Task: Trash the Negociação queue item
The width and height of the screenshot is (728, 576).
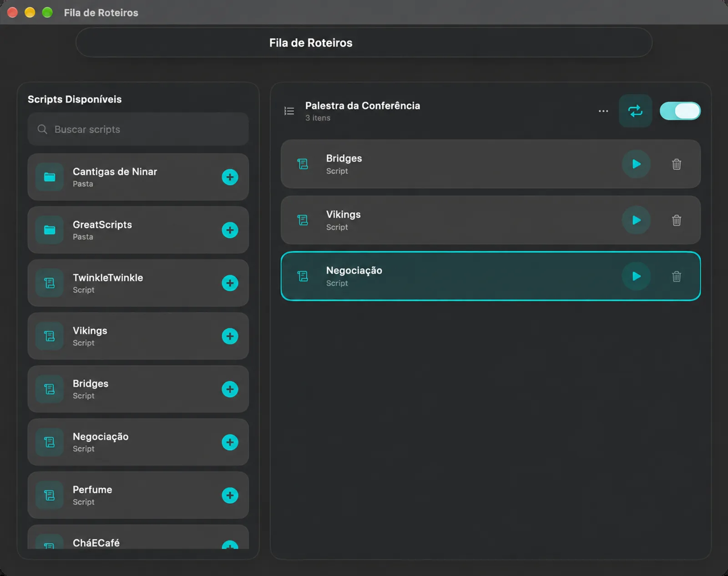Action: point(677,276)
